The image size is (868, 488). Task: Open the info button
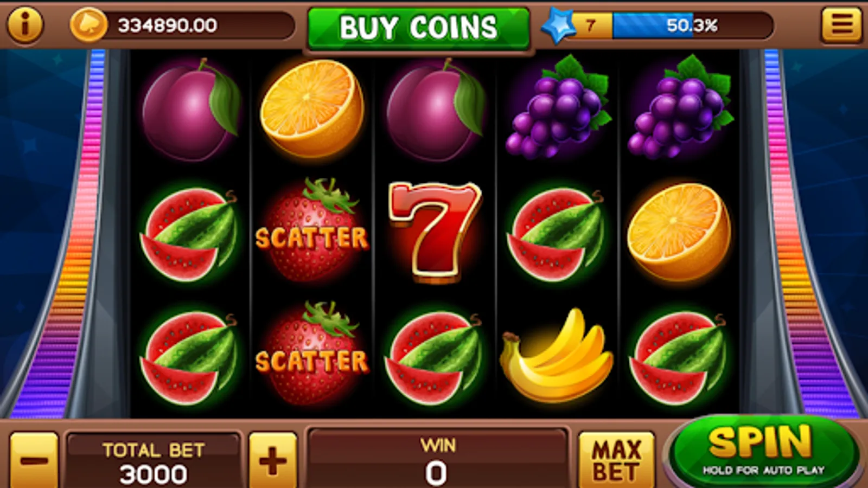pos(24,24)
